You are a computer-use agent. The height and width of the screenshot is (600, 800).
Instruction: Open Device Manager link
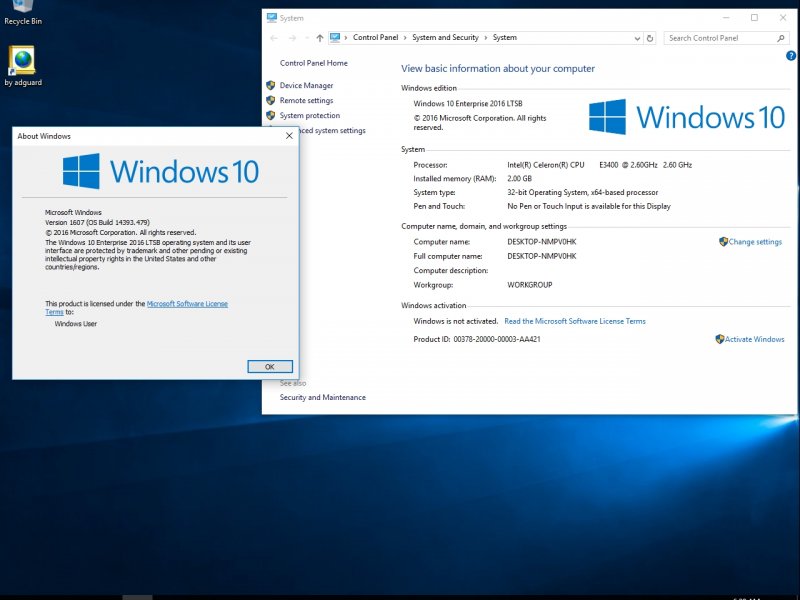[x=306, y=85]
